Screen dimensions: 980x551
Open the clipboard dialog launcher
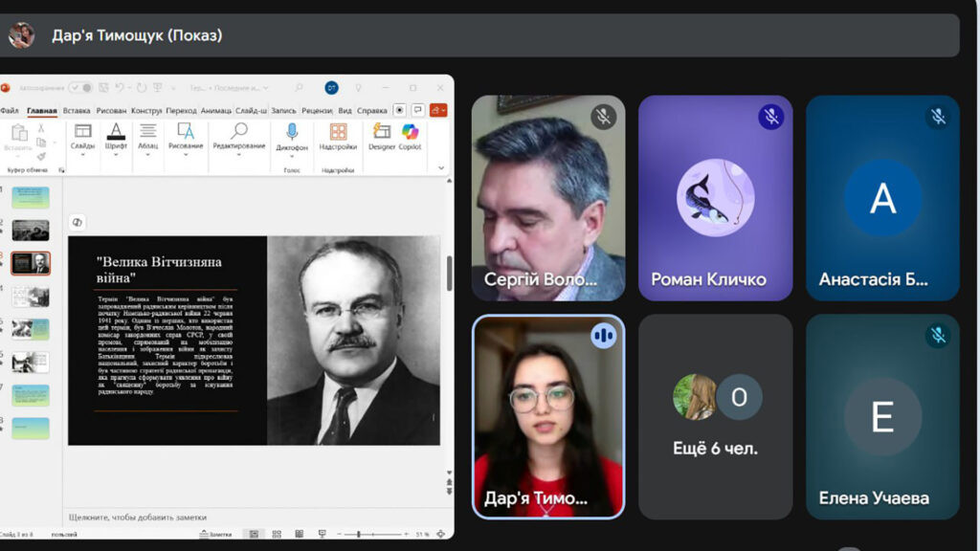(x=61, y=170)
